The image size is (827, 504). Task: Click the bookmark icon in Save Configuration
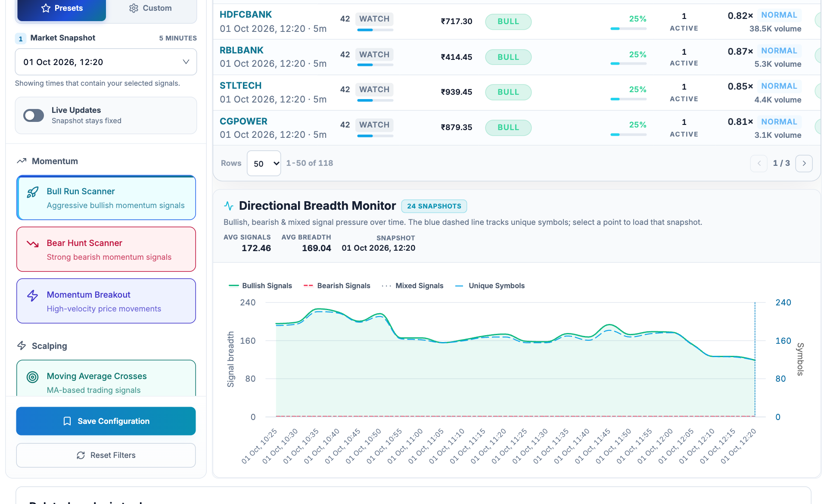pyautogui.click(x=67, y=421)
